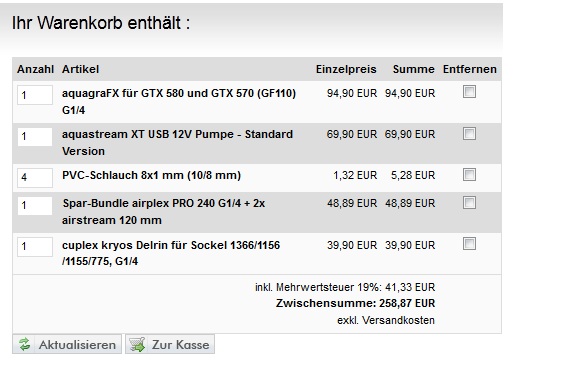Image resolution: width=562 pixels, height=386 pixels.
Task: Focus quantity field for PVC-Schlauch
Action: point(35,177)
